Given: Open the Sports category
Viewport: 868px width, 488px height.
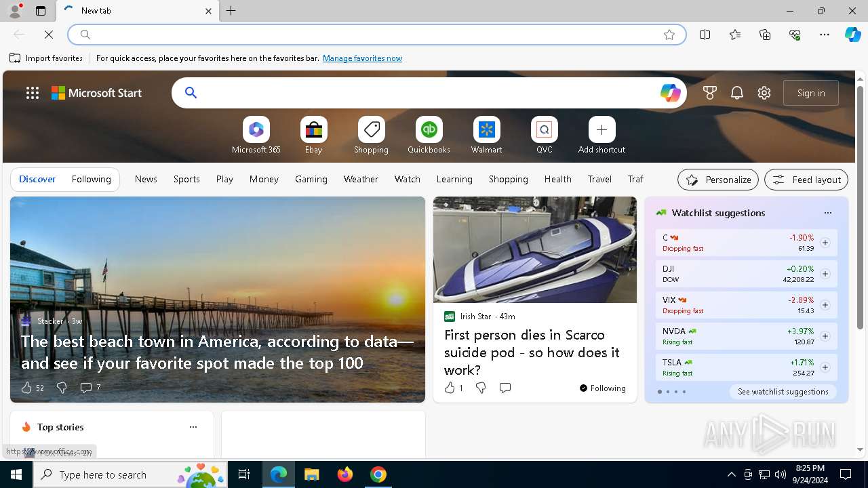Looking at the screenshot, I should coord(186,179).
